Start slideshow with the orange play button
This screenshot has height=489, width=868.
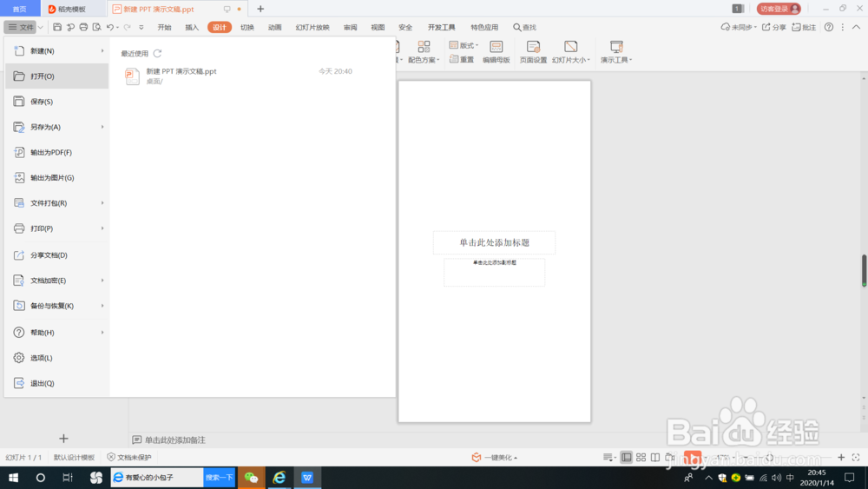click(693, 458)
